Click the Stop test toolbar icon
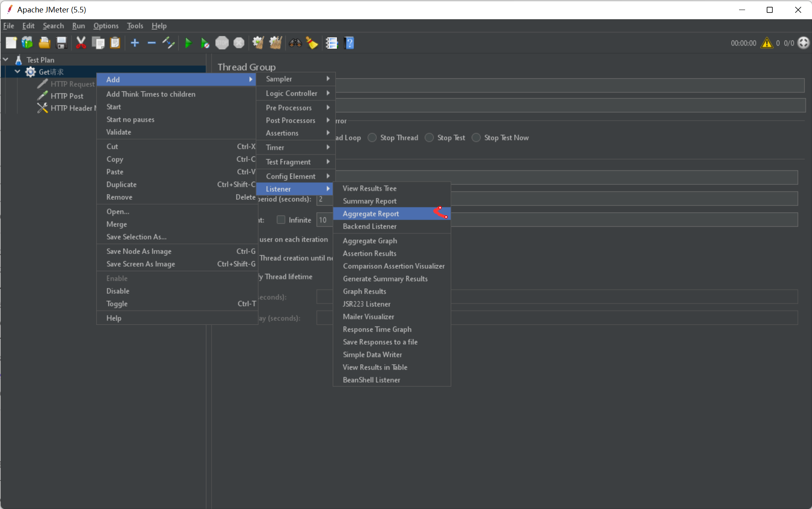The image size is (812, 509). pyautogui.click(x=222, y=43)
